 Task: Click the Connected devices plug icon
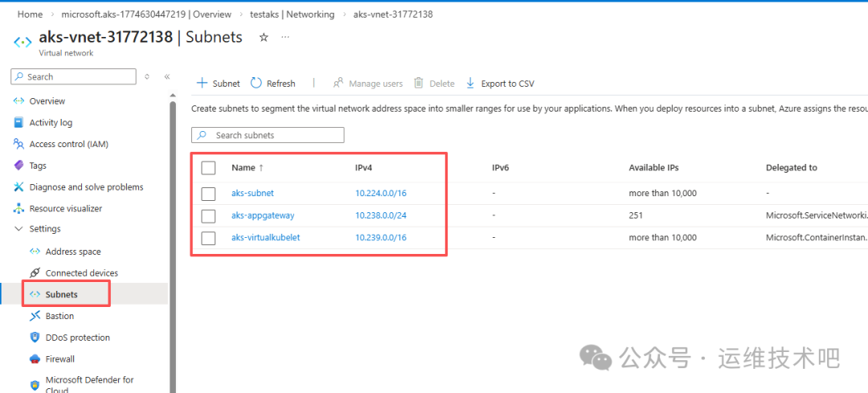pyautogui.click(x=35, y=273)
